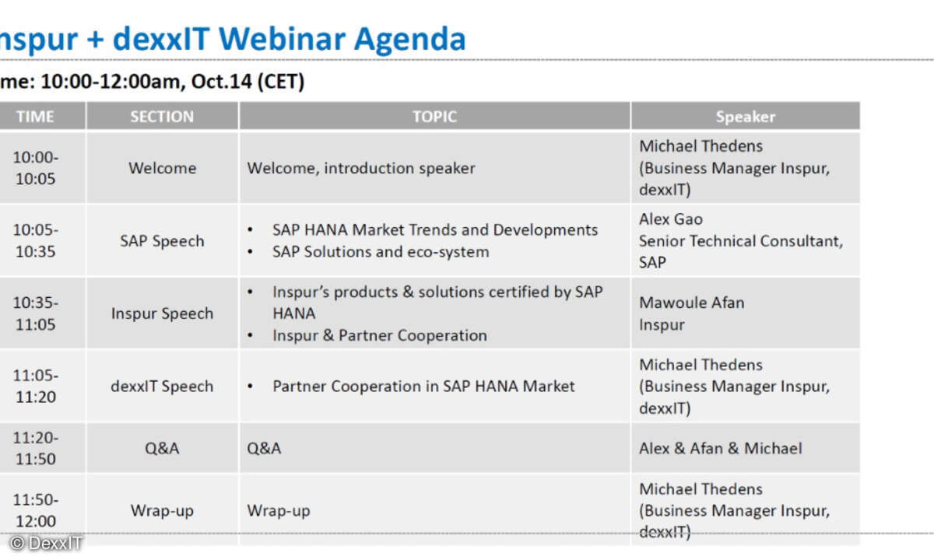
Task: Click Michael Thedens in the dexxIT Speech row
Action: pos(700,365)
